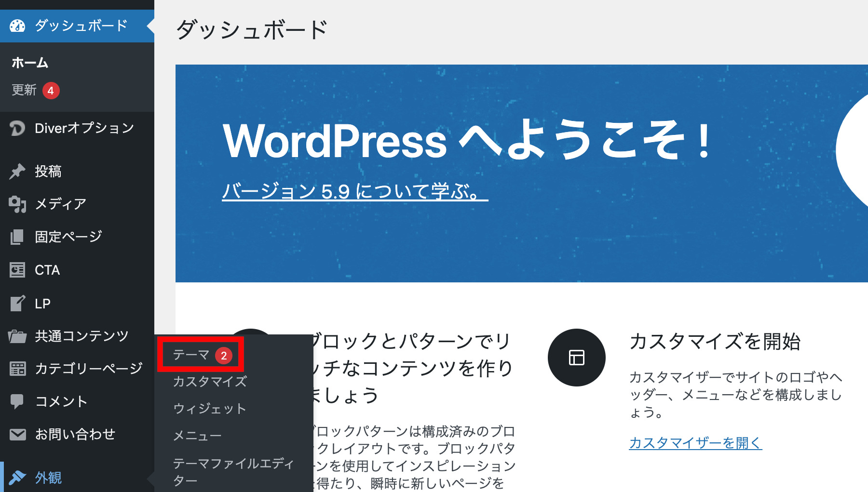Select メニュー in the flyout submenu
868x492 pixels.
pos(197,436)
